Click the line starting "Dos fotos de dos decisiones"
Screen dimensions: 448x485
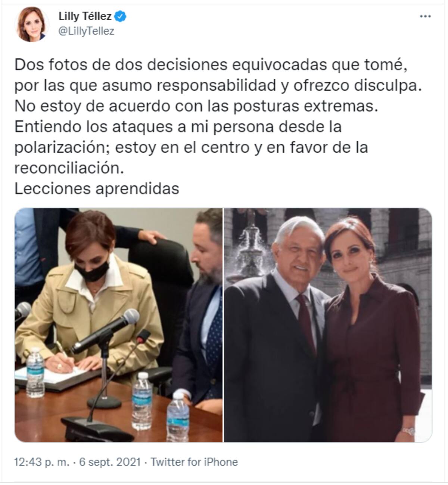pos(209,66)
